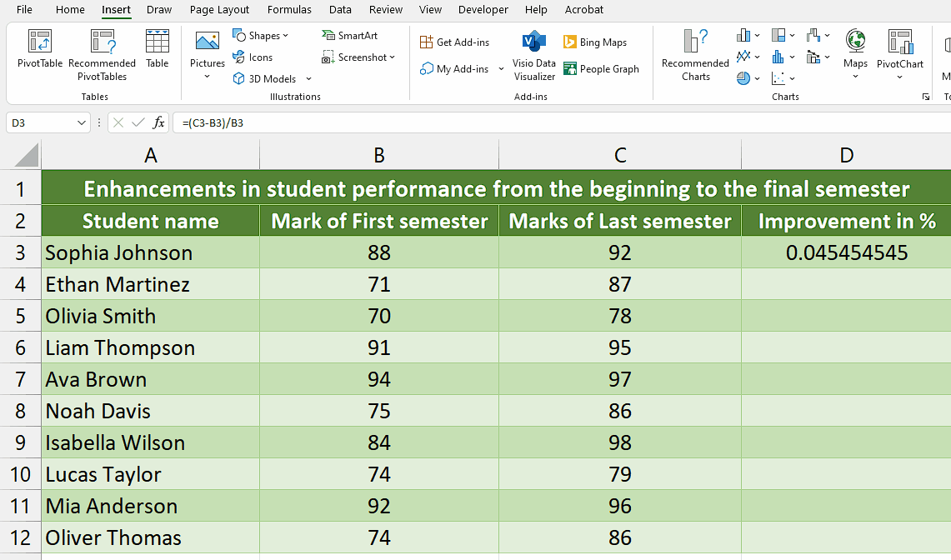Insert a line or area chart
This screenshot has height=560, width=951.
click(743, 57)
